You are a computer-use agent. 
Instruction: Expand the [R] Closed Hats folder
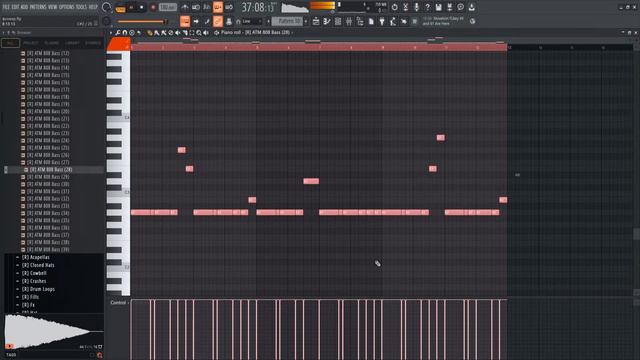click(38, 265)
